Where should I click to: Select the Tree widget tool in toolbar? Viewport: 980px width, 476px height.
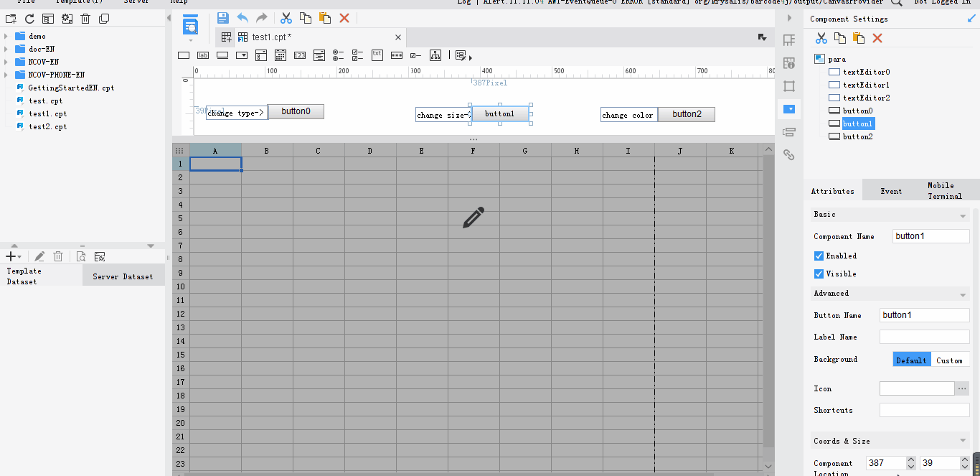[435, 55]
